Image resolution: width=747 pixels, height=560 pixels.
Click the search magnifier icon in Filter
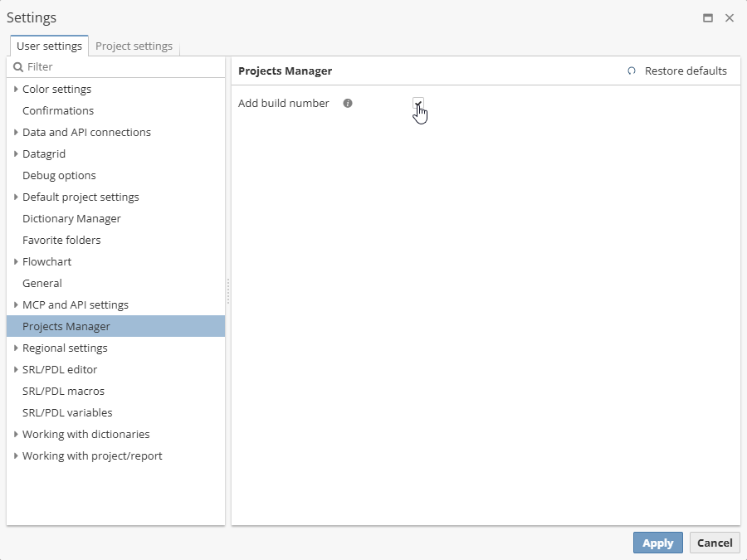coord(18,67)
